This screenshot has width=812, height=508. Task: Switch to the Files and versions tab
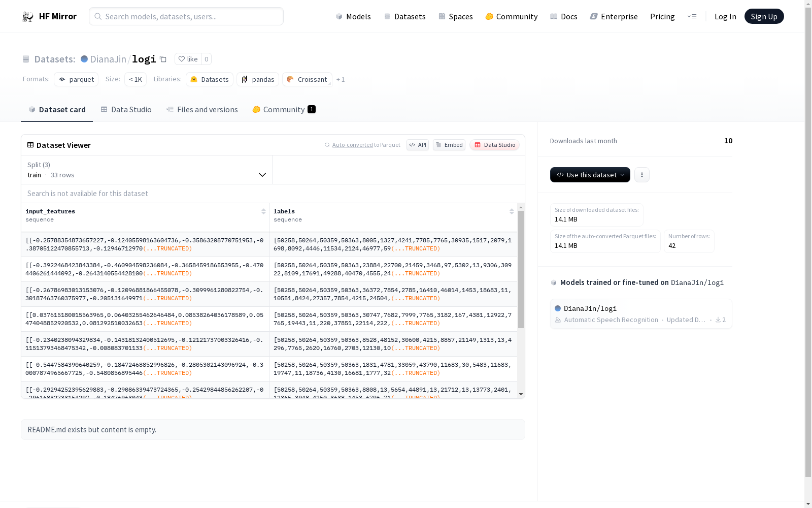[202, 110]
